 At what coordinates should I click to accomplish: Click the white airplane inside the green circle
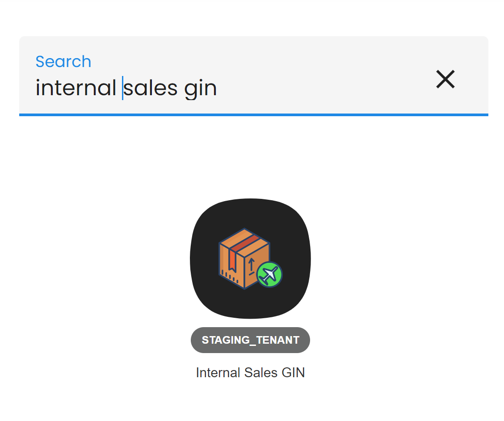(x=269, y=274)
